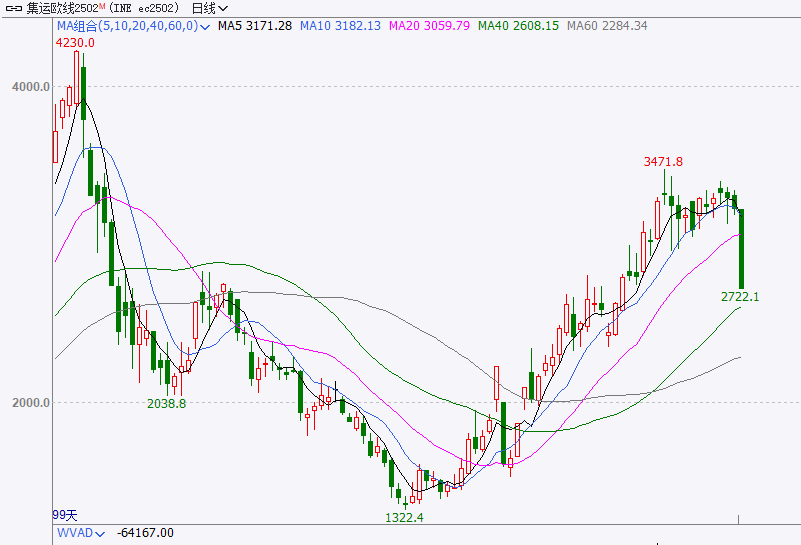Image resolution: width=801 pixels, height=545 pixels.
Task: Click the 99天 day-count label
Action: [65, 515]
